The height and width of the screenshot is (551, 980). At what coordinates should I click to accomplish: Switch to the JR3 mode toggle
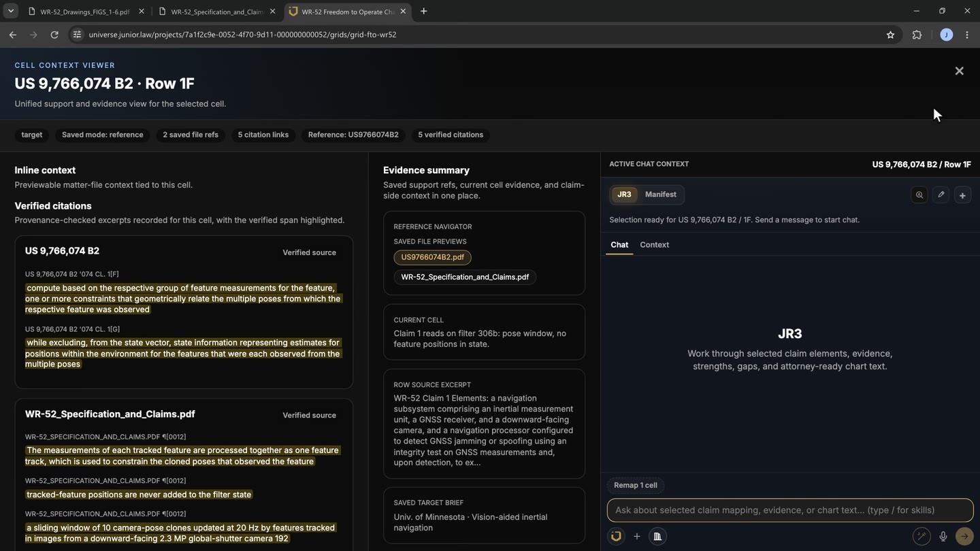(x=624, y=195)
